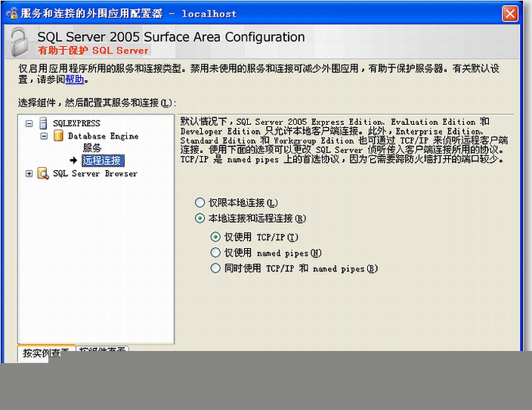
Task: Select 本地连接和远程连接 radio option
Action: [200, 219]
